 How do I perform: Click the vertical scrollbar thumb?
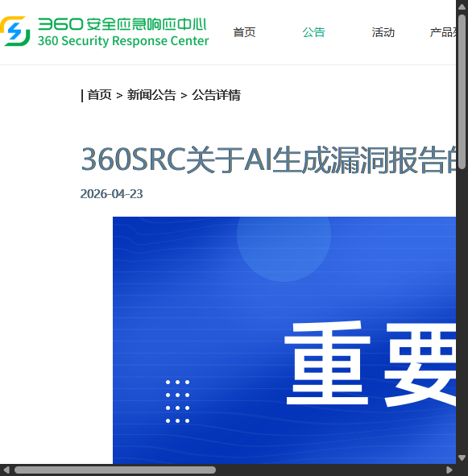(462, 92)
